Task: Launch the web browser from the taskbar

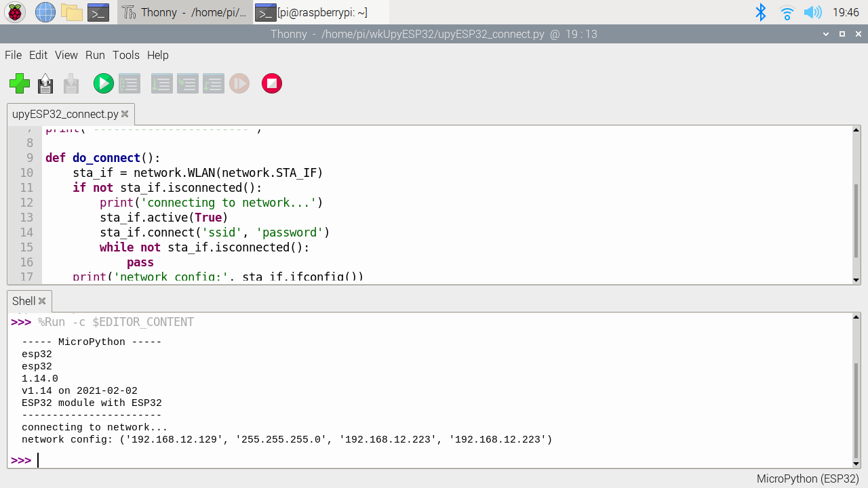Action: pyautogui.click(x=45, y=12)
